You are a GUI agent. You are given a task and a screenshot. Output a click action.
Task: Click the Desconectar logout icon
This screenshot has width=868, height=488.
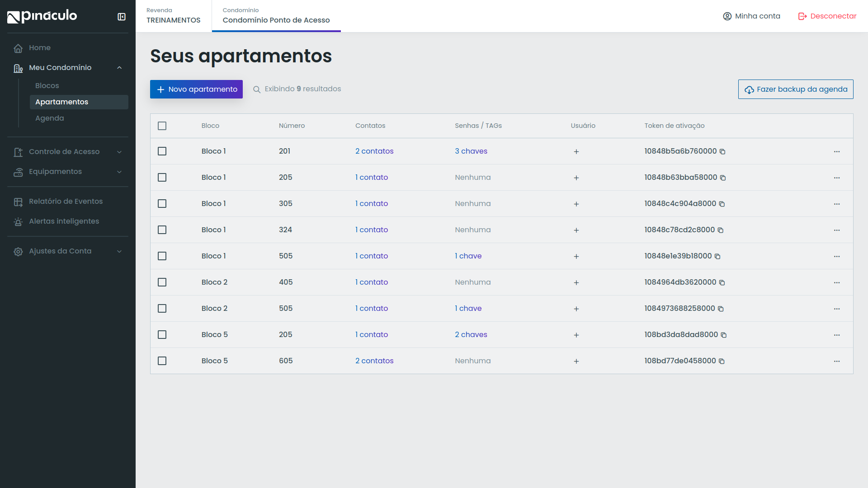click(x=802, y=16)
